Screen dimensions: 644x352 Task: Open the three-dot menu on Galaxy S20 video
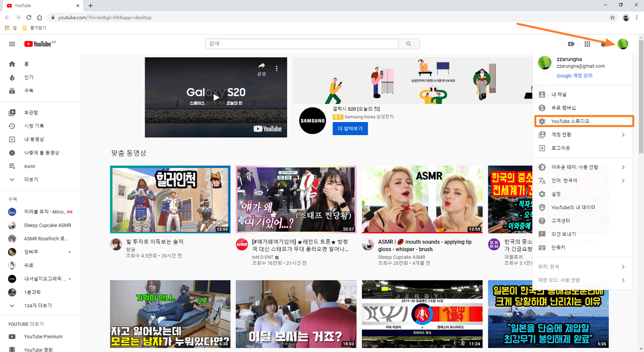(x=277, y=68)
